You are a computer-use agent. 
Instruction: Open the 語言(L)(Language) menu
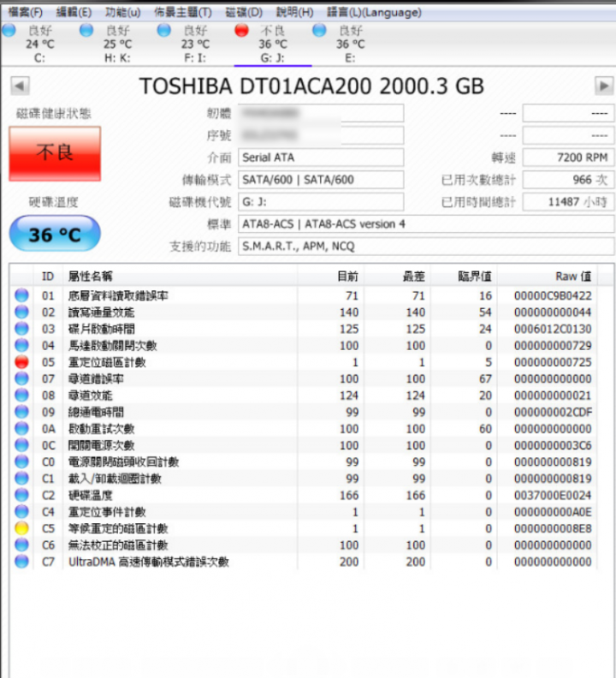click(374, 12)
